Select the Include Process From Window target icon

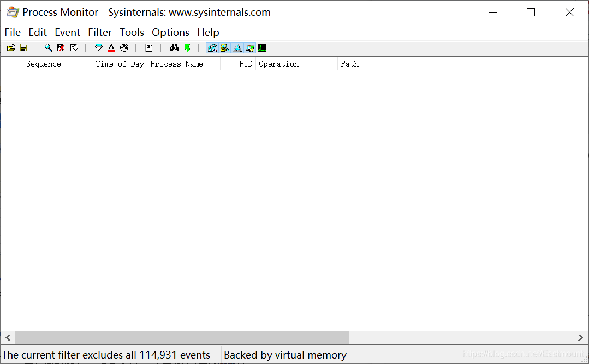tap(124, 48)
